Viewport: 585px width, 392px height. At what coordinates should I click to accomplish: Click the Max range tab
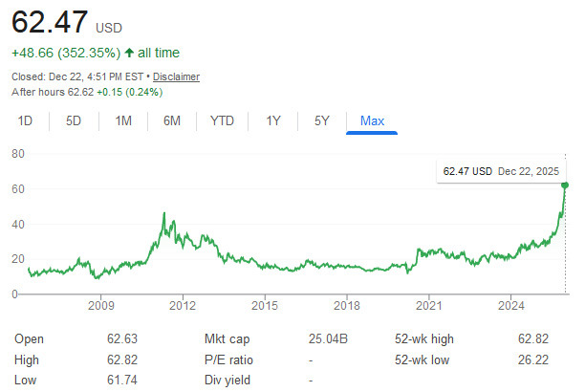[372, 120]
